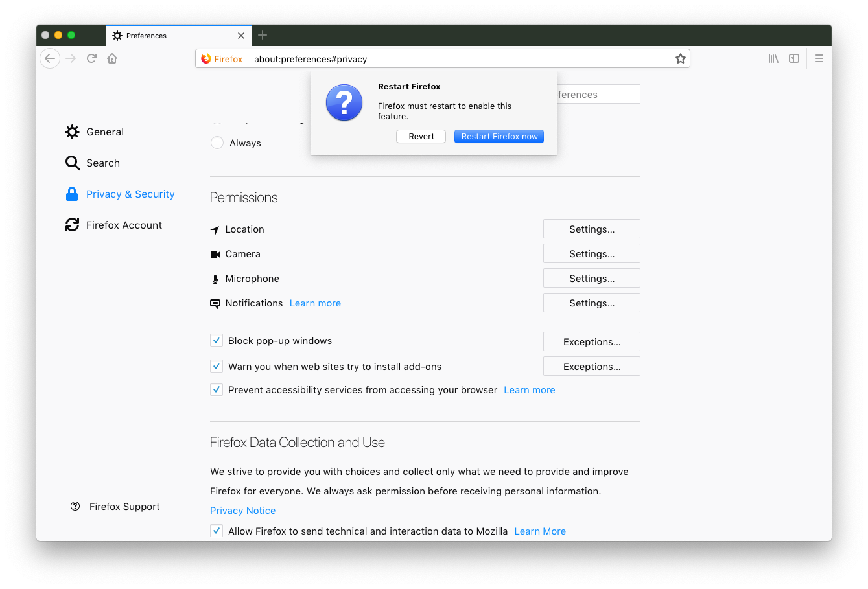Image resolution: width=868 pixels, height=589 pixels.
Task: Click the Find in Preferences search box
Action: pyautogui.click(x=598, y=94)
